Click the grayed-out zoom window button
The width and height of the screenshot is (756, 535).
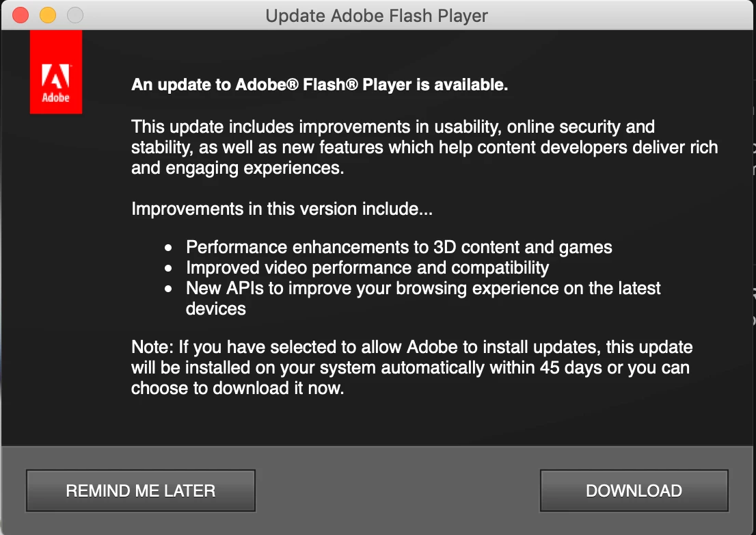click(x=75, y=15)
